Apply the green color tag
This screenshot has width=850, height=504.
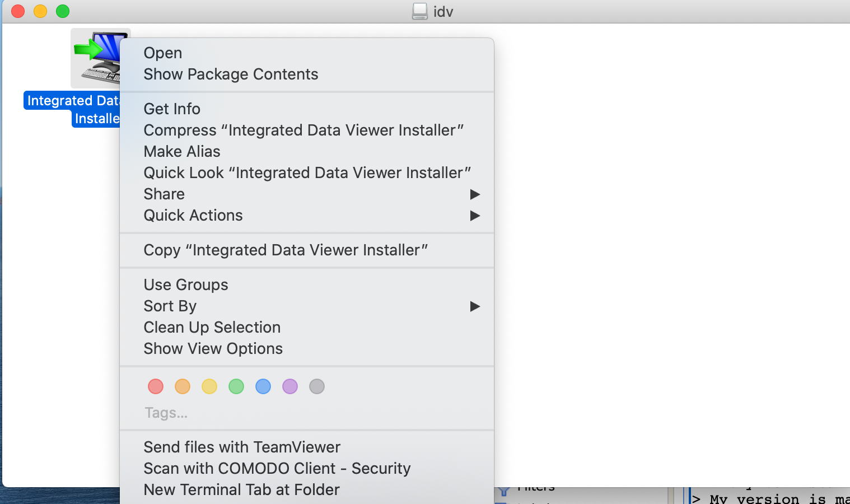point(236,386)
